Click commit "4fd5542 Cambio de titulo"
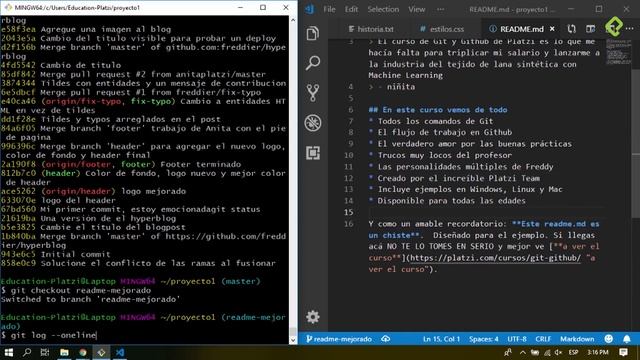The width and height of the screenshot is (640, 360). 61,65
